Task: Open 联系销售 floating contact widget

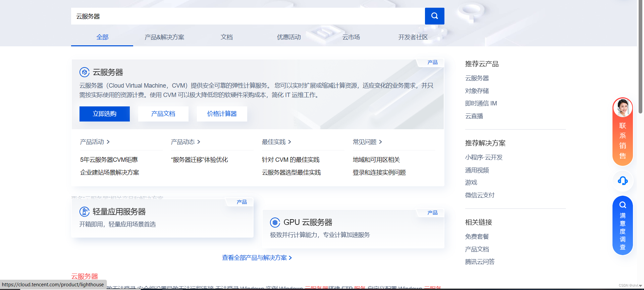Action: click(623, 132)
